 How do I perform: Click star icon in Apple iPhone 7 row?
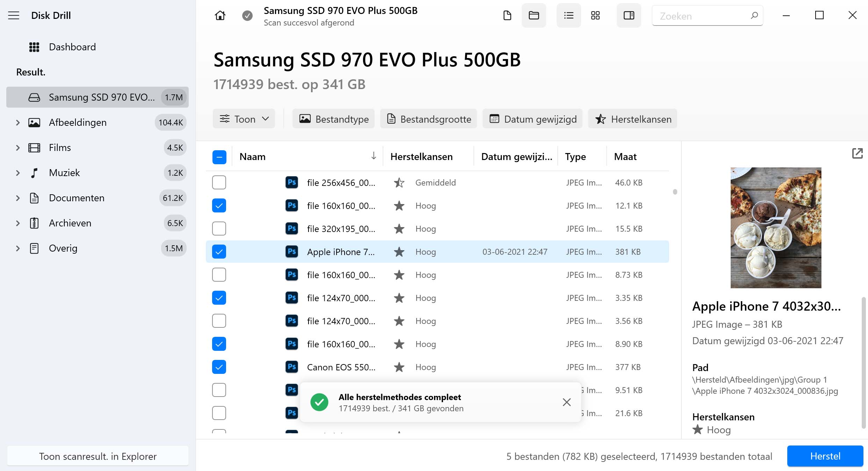tap(399, 252)
